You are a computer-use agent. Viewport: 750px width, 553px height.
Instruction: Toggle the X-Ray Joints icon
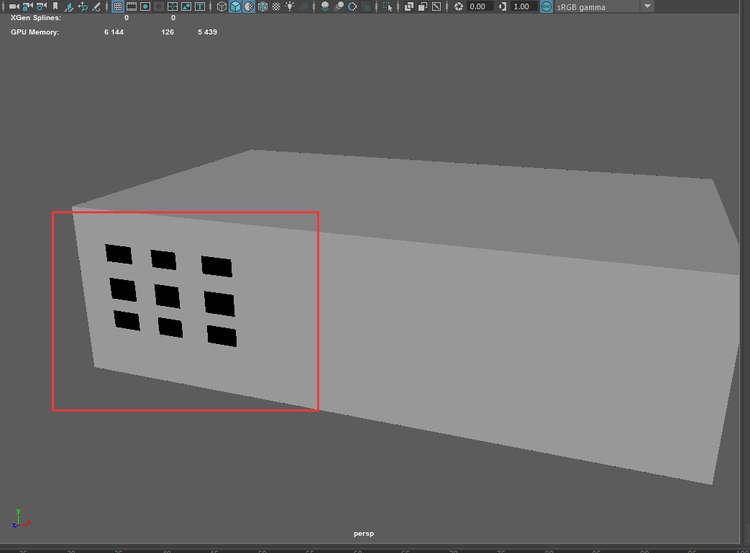pos(436,6)
